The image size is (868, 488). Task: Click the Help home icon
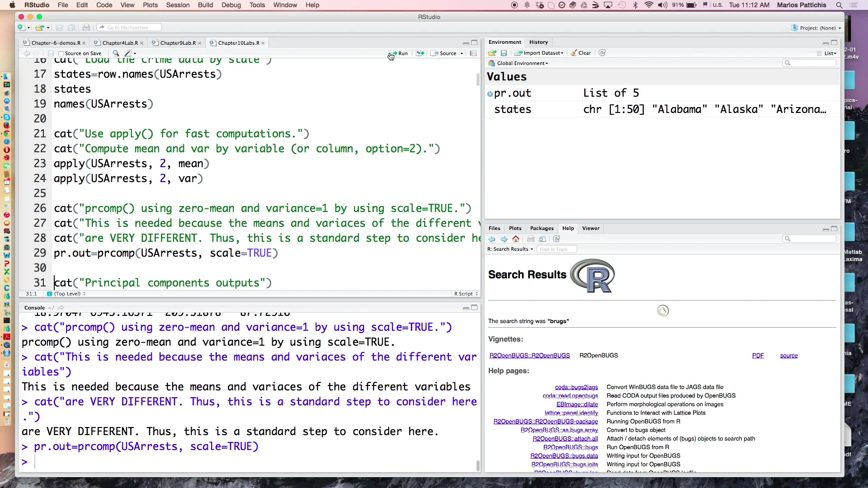[x=516, y=239]
